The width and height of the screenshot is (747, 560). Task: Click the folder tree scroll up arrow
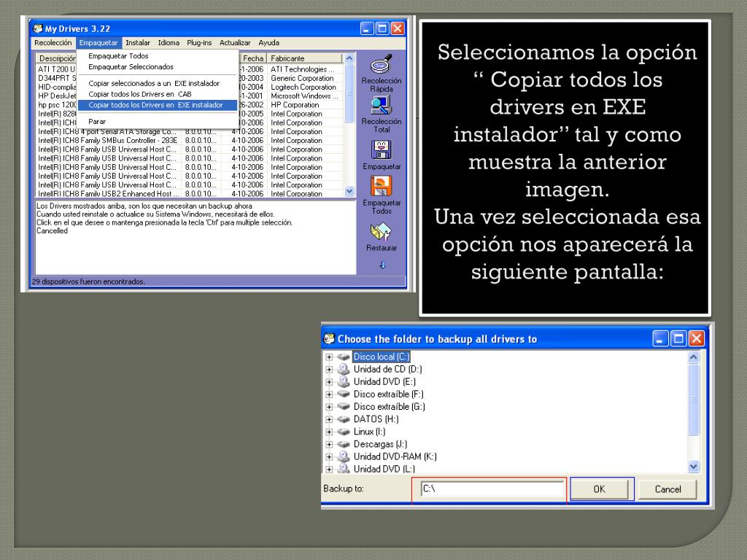pyautogui.click(x=694, y=357)
